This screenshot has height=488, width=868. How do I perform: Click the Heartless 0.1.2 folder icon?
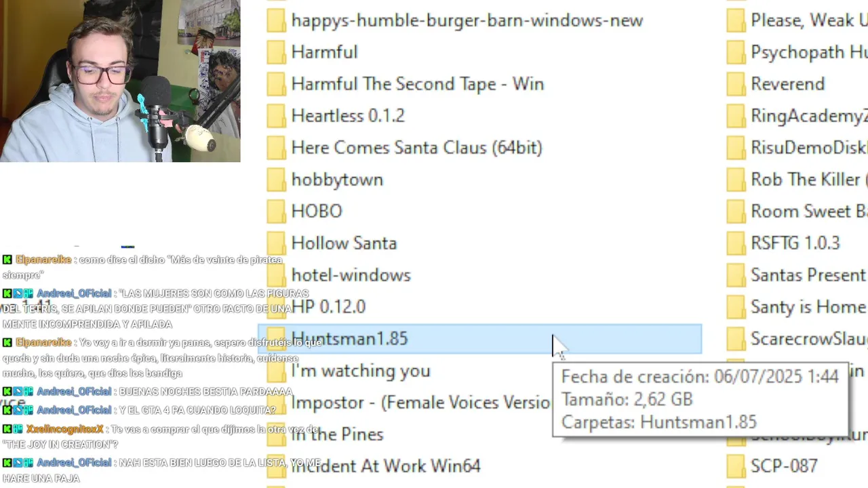coord(276,116)
